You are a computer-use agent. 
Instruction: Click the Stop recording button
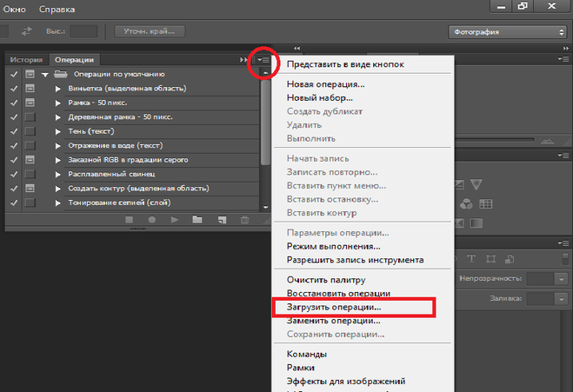click(130, 221)
